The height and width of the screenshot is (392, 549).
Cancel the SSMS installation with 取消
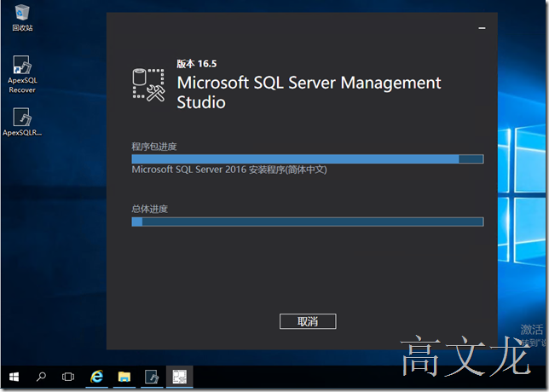[308, 321]
